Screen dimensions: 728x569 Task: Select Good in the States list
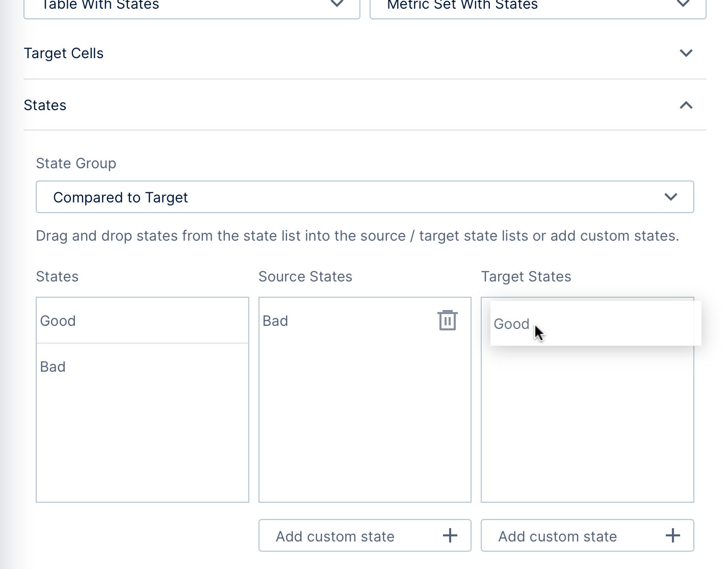click(x=142, y=321)
